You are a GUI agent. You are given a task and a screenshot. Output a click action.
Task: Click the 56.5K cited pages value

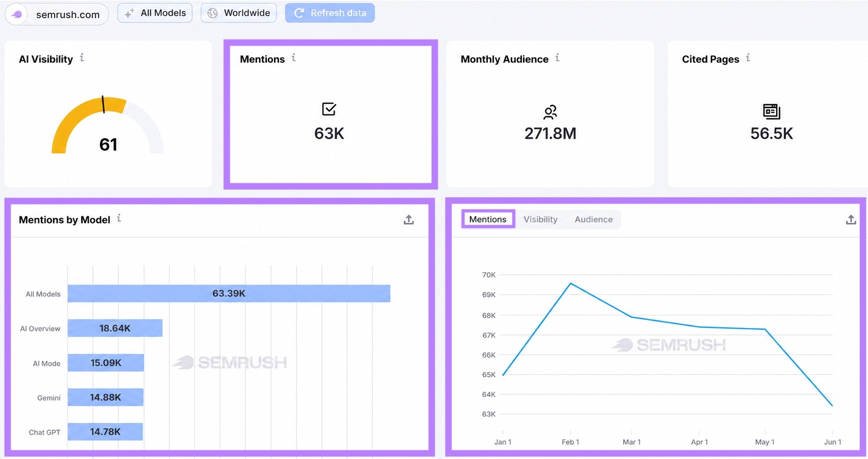point(772,134)
